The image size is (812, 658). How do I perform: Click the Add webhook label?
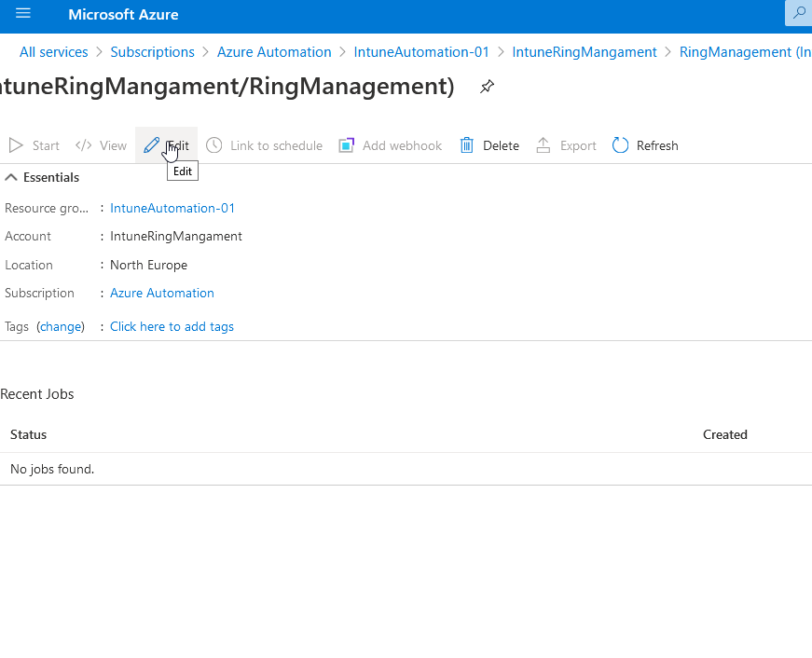403,146
